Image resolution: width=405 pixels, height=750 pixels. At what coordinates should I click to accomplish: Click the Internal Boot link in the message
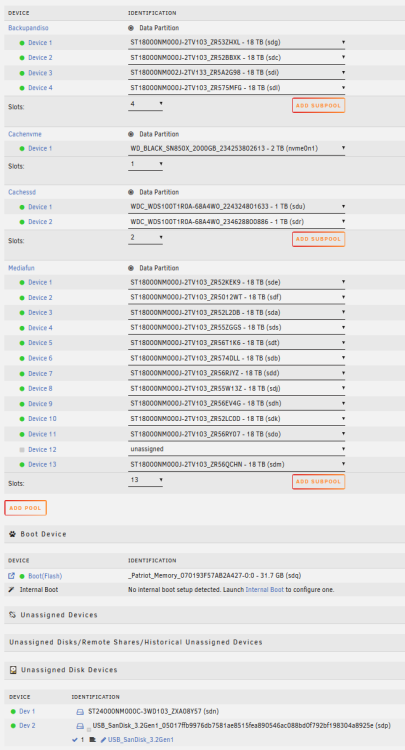(x=264, y=590)
